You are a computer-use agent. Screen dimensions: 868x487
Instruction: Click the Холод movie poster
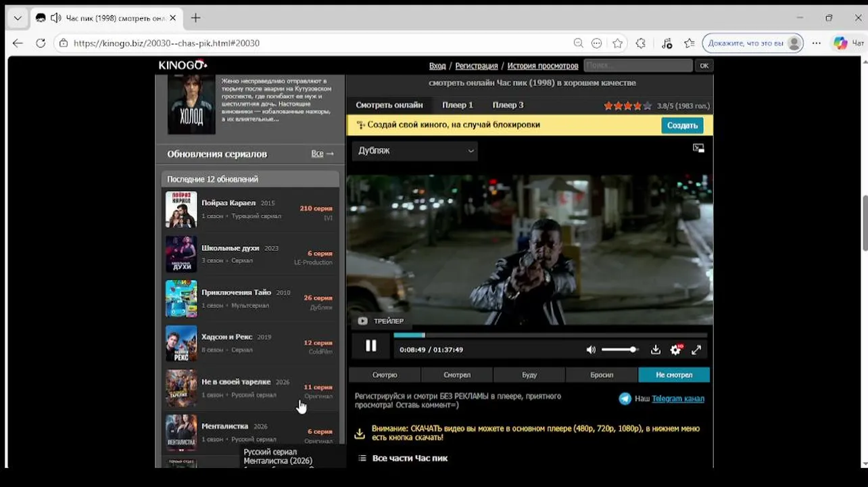click(191, 104)
